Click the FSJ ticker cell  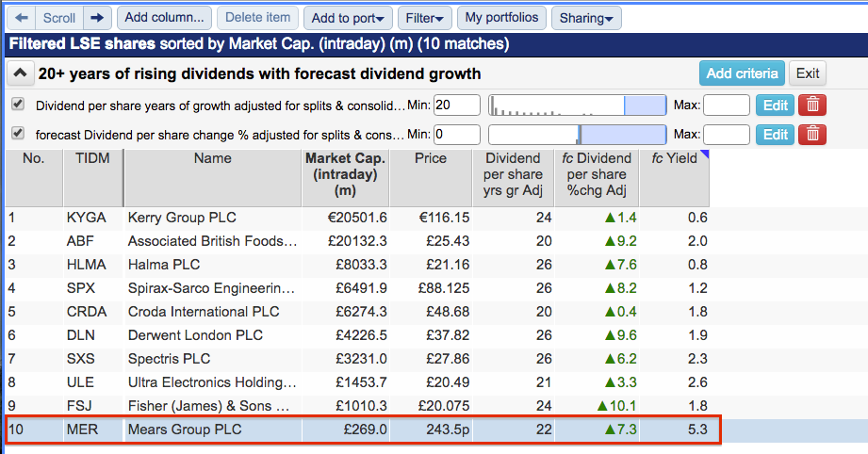coord(93,405)
